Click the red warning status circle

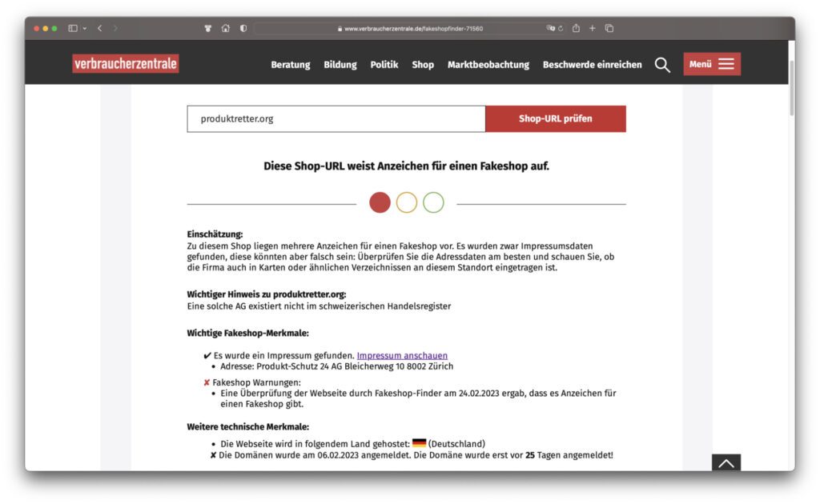(380, 202)
